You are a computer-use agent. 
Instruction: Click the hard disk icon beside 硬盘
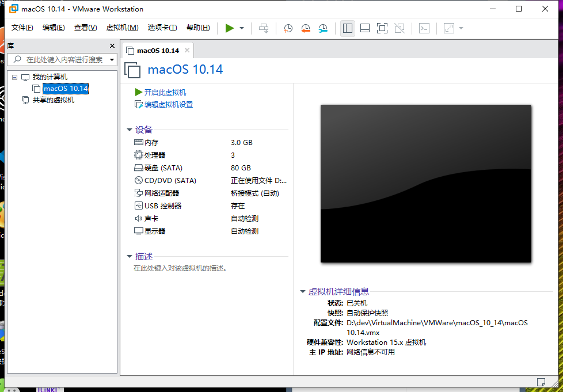pos(139,168)
